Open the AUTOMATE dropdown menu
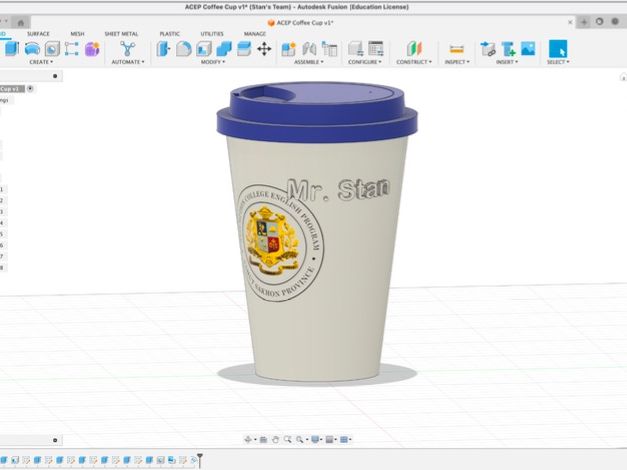 coord(128,62)
